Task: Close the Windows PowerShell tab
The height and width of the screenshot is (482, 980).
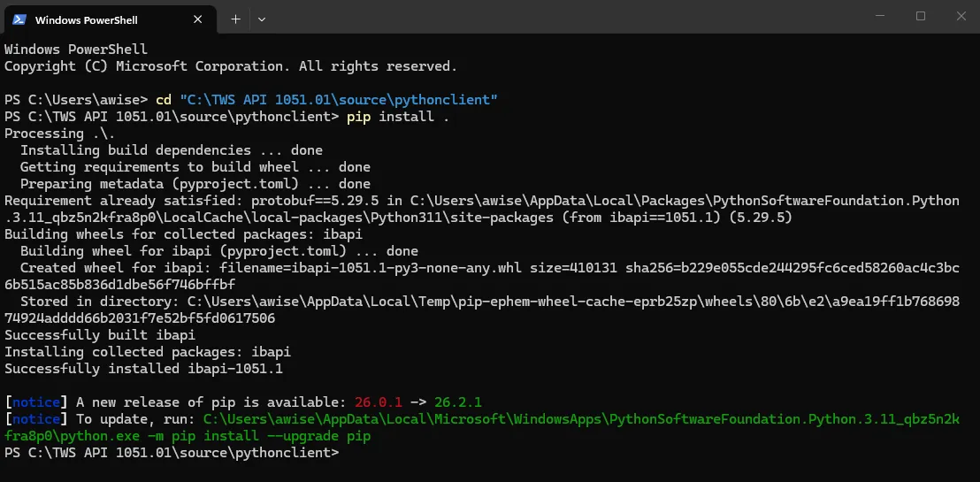Action: (x=197, y=19)
